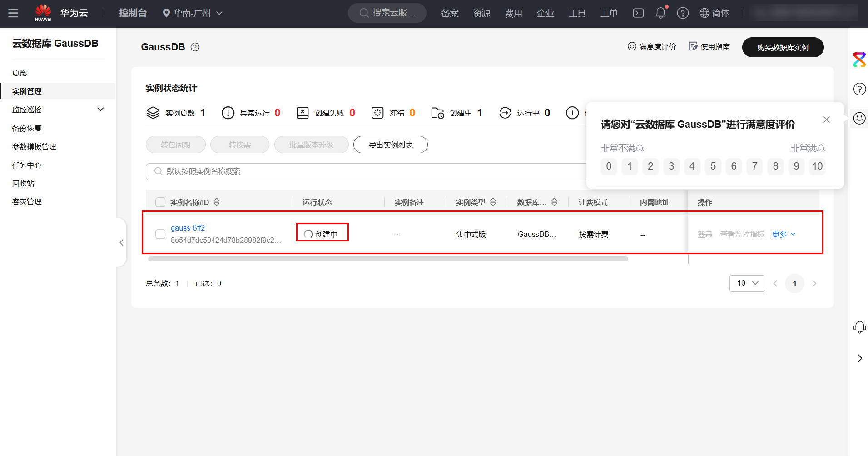Viewport: 868px width, 456px height.
Task: Click the search magnifier in instance search box
Action: (x=159, y=171)
